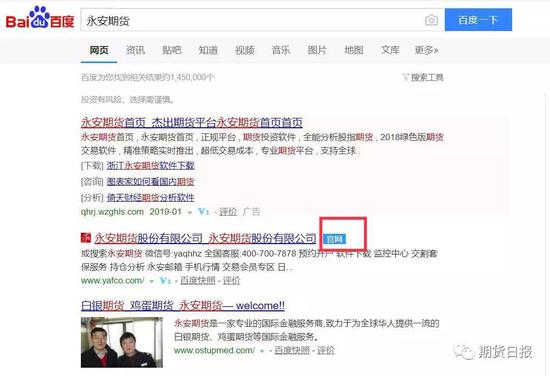Click V1 credit badge beside www.yafco.com
This screenshot has width=550, height=376.
coord(165,281)
